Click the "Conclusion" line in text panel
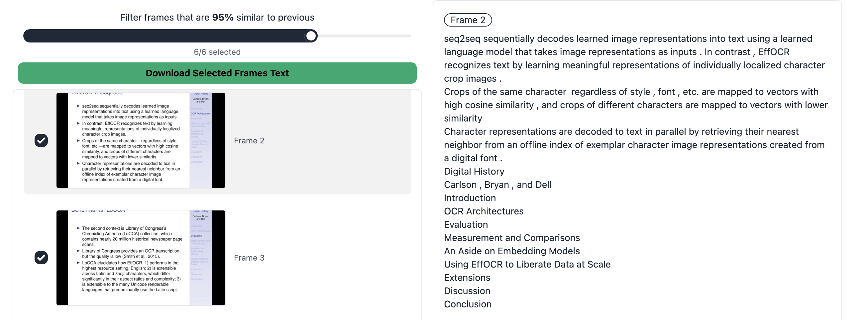 pos(467,304)
